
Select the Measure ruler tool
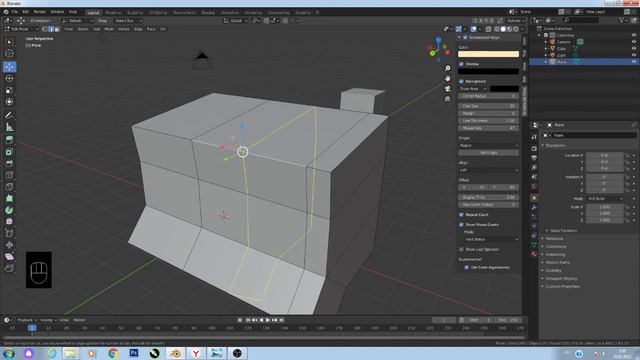(9, 127)
